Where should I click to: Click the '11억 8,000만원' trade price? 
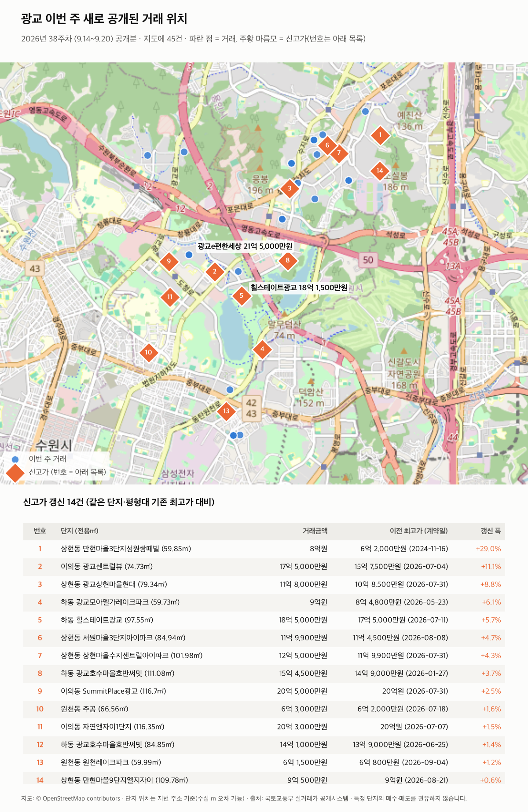click(x=304, y=584)
